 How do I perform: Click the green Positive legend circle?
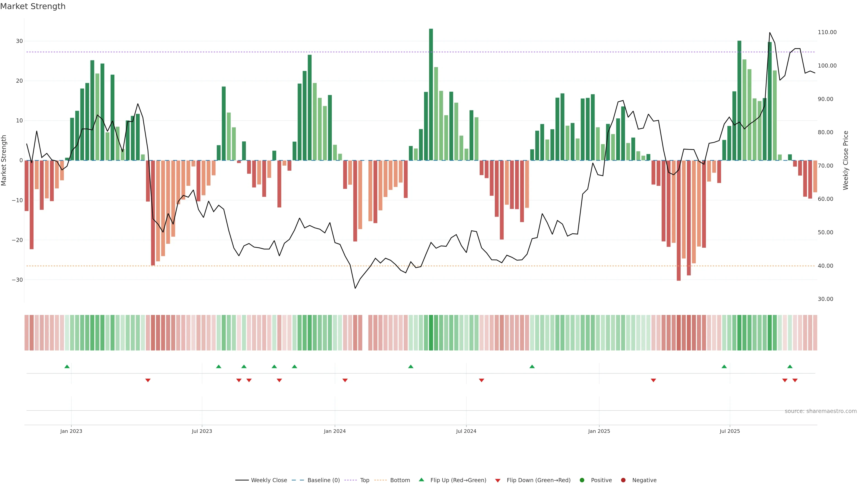tap(582, 480)
